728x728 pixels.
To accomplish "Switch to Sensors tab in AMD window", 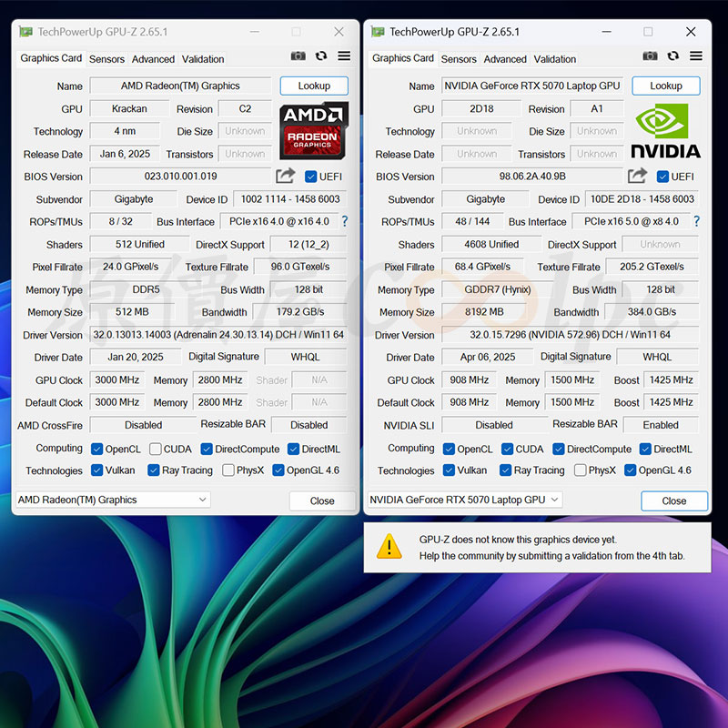I will click(x=106, y=59).
